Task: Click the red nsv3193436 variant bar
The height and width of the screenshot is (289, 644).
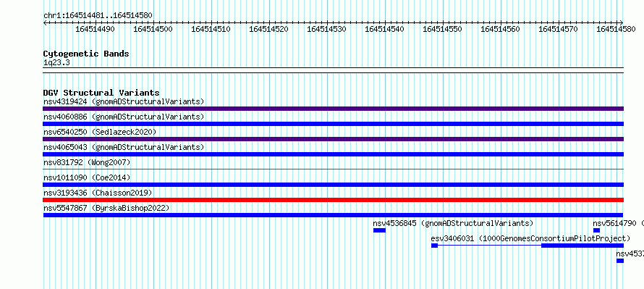Action: click(333, 200)
